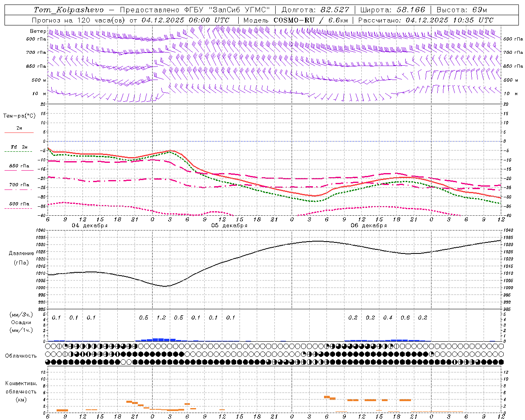Screen dimensions: 525x420
Task: Click the model name COSMO-RU / 6.6км
Action: (310, 20)
